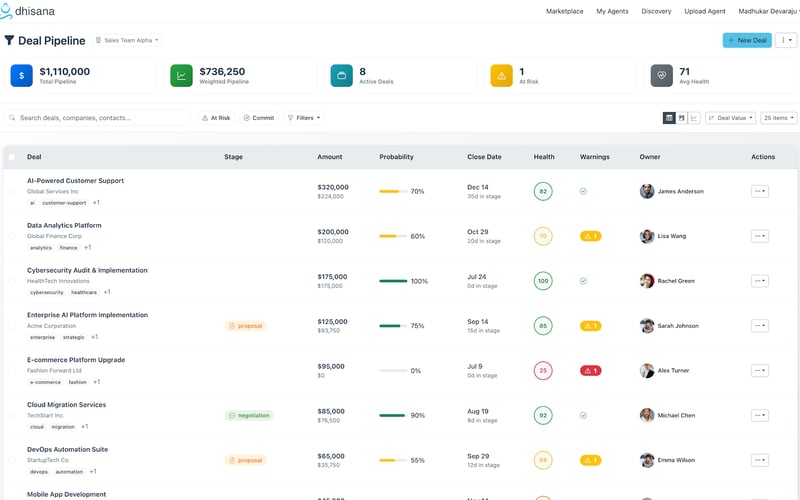Open Upload Agent in top navigation
The width and height of the screenshot is (800, 500).
click(x=705, y=11)
